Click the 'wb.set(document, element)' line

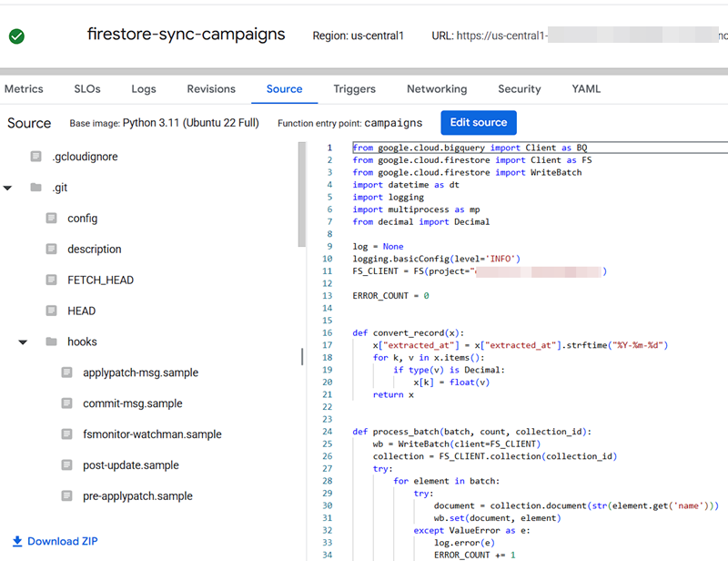point(497,518)
